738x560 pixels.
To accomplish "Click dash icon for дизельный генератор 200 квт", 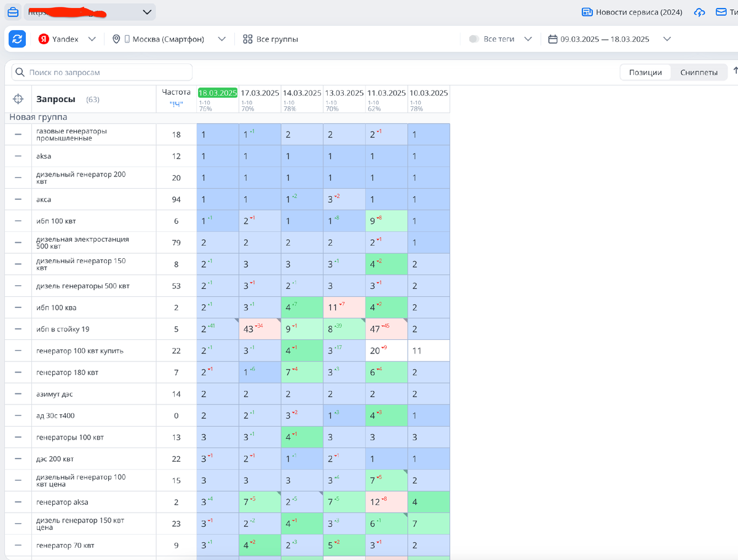I will [18, 178].
